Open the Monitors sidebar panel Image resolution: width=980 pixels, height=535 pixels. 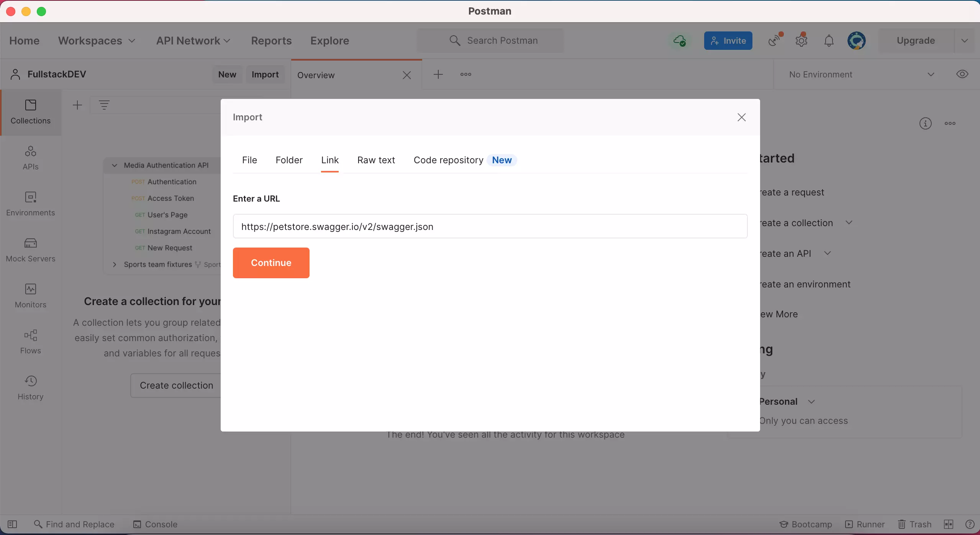(x=31, y=296)
